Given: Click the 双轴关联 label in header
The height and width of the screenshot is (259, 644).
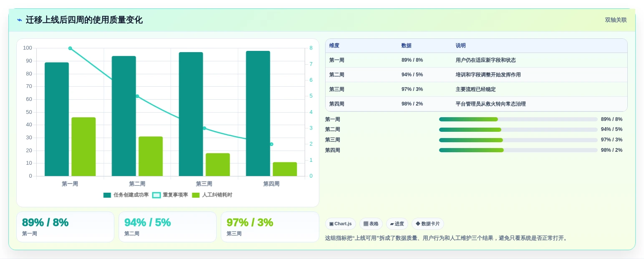Looking at the screenshot, I should [616, 20].
